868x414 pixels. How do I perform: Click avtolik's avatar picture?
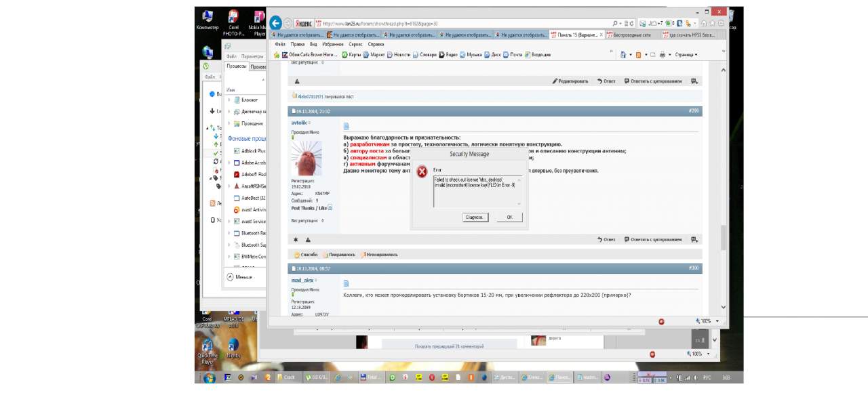coord(307,159)
